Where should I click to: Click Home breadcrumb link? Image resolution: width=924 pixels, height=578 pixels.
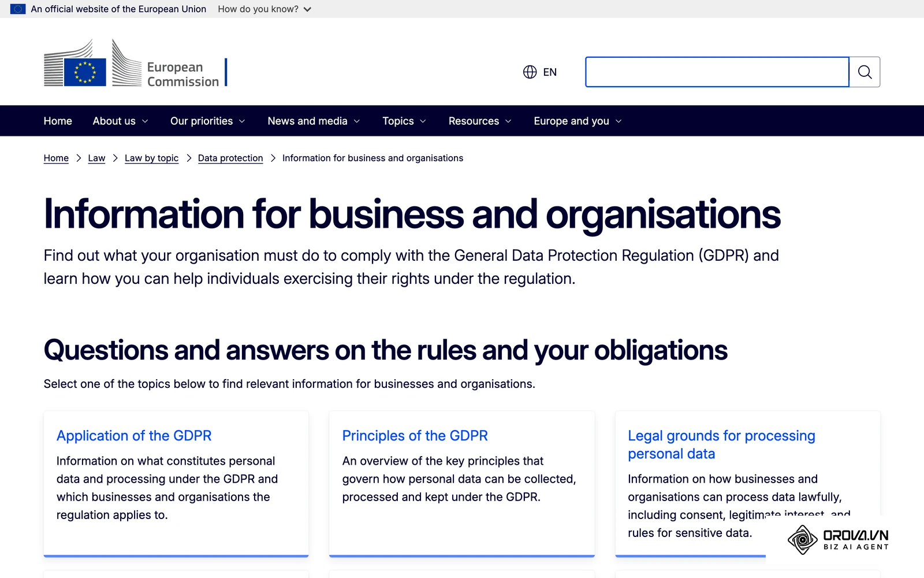(x=56, y=158)
